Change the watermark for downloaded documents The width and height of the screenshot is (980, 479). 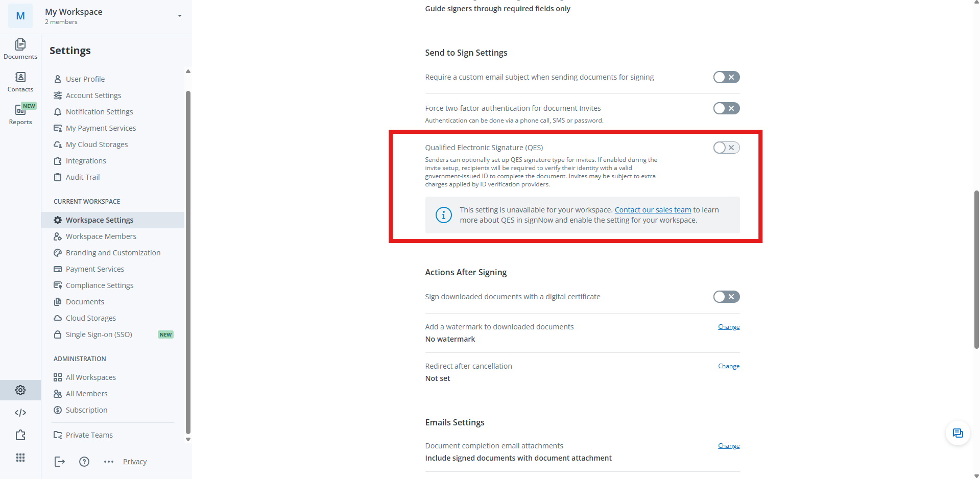point(729,327)
